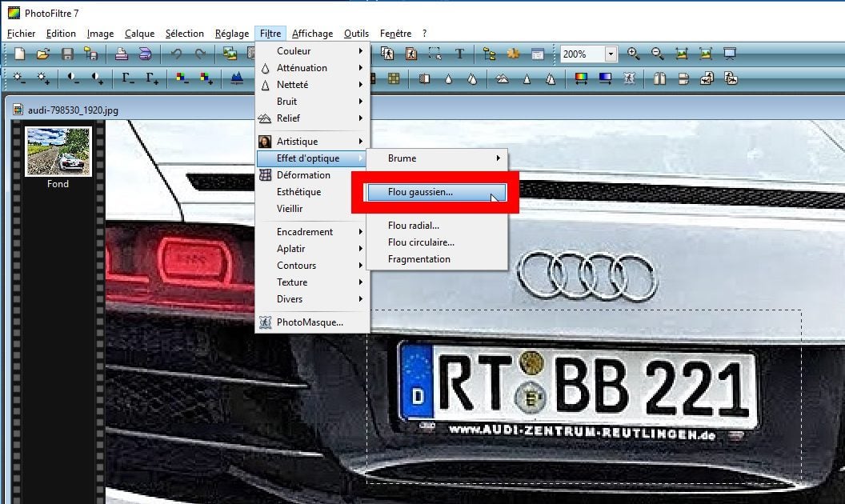
Task: Click the actual size zoom icon
Action: coord(706,54)
